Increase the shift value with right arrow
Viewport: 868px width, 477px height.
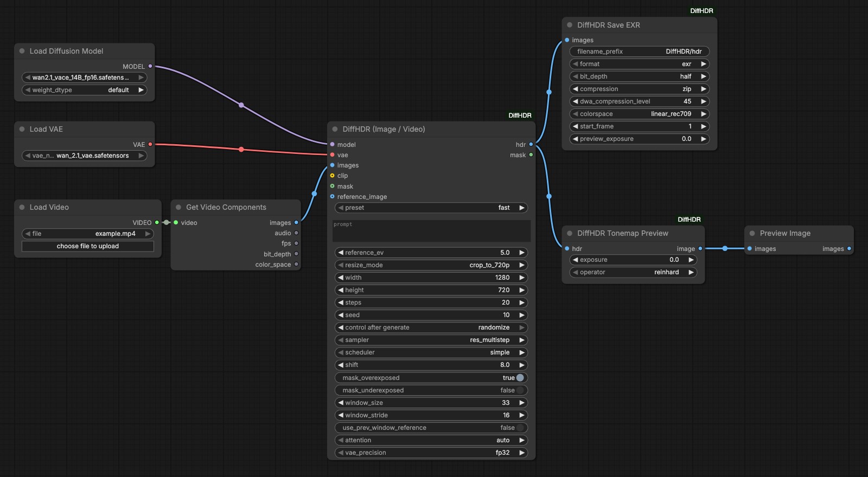[522, 365]
